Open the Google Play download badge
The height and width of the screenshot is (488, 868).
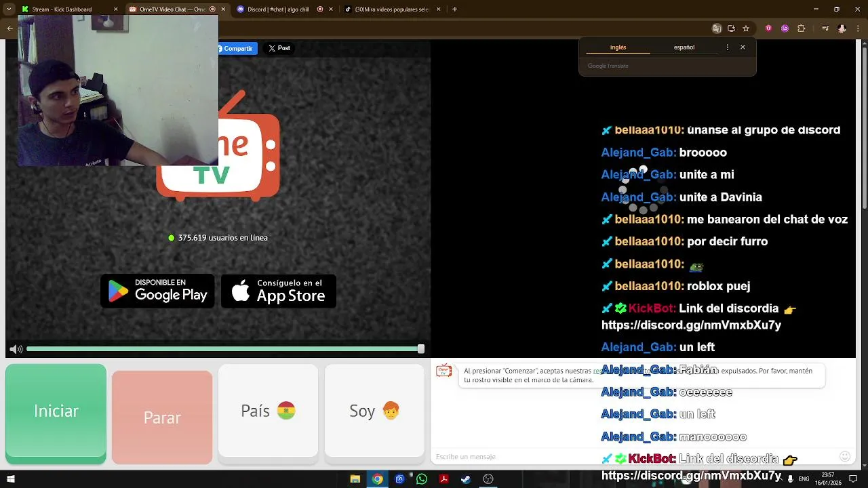(157, 291)
